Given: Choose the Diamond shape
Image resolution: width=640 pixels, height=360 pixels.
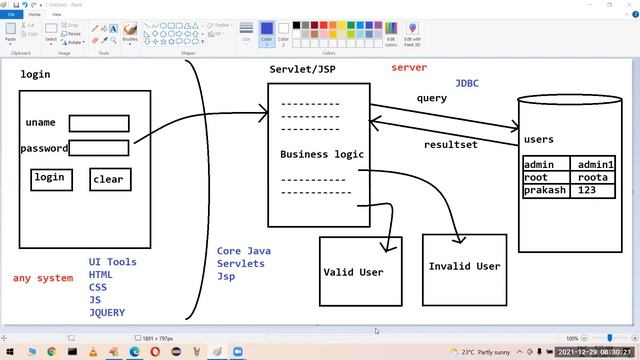Looking at the screenshot, I should coord(155,33).
